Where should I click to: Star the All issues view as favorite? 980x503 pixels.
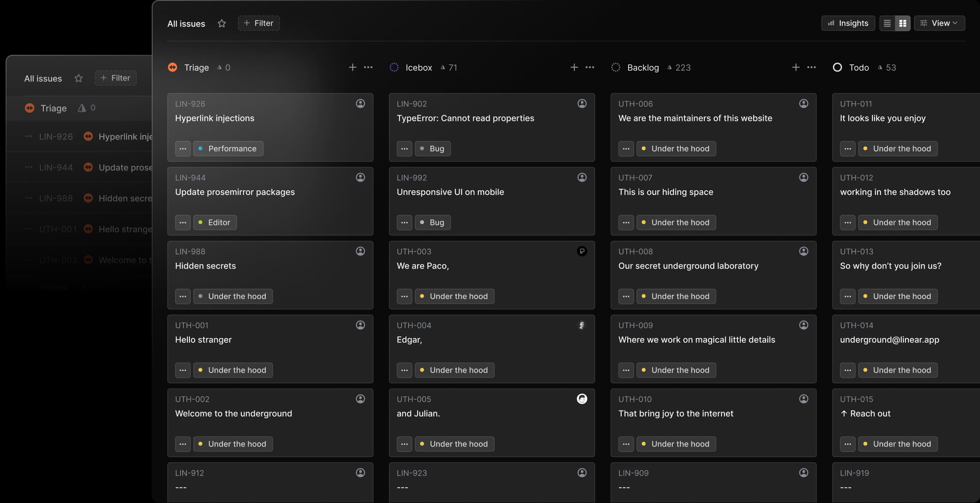222,24
